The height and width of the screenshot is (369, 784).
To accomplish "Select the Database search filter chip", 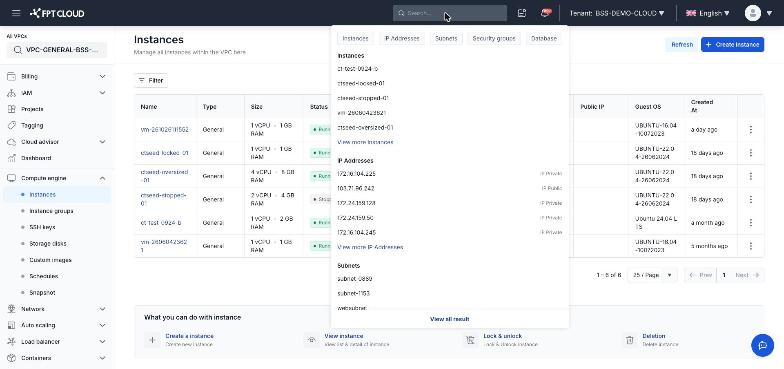I will [544, 38].
